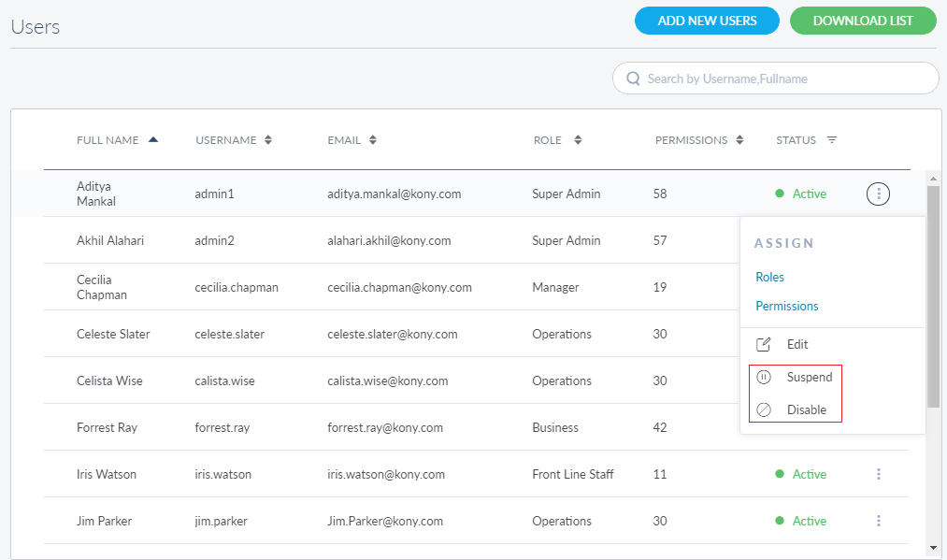The image size is (947, 560).
Task: Open the options menu for Jim Parker
Action: [879, 521]
